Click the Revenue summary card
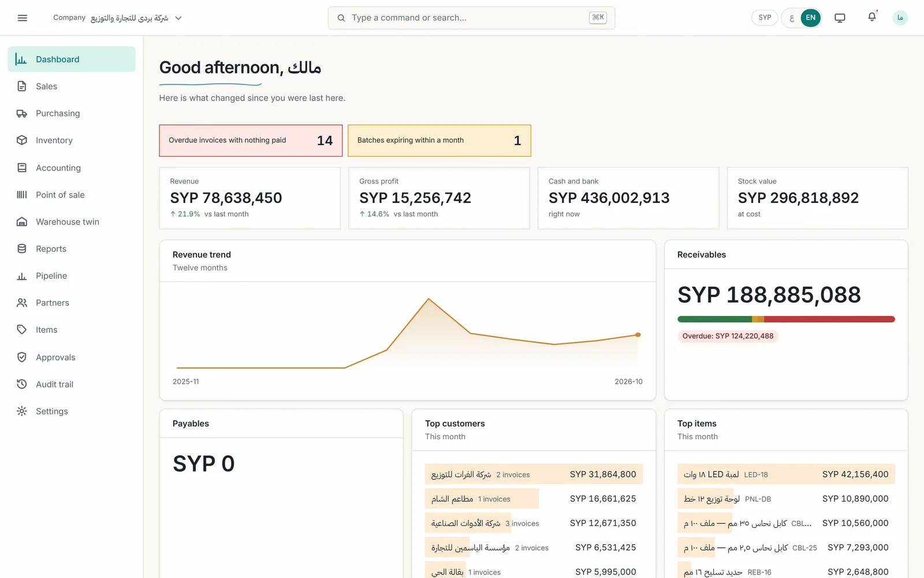Viewport: 924px width, 578px height. tap(250, 198)
